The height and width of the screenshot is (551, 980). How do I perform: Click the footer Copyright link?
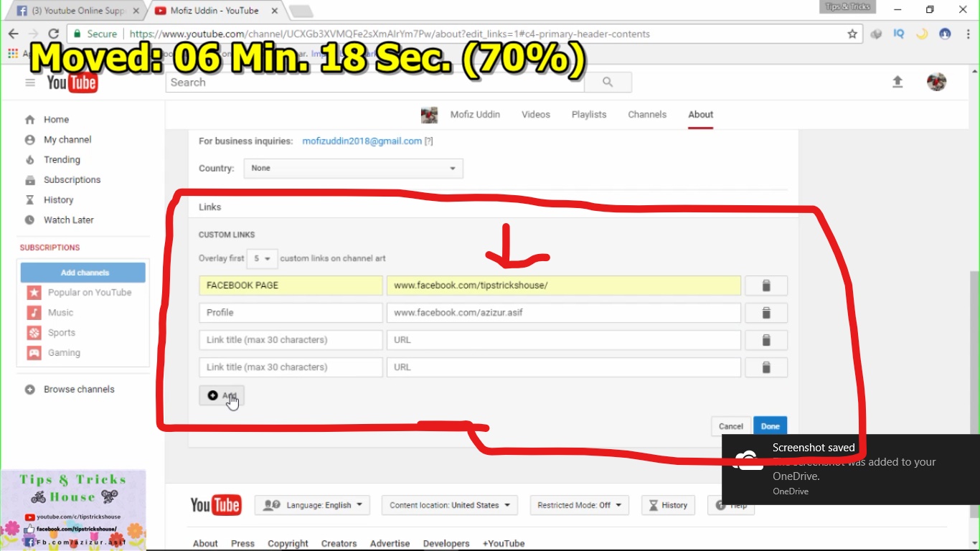(288, 544)
